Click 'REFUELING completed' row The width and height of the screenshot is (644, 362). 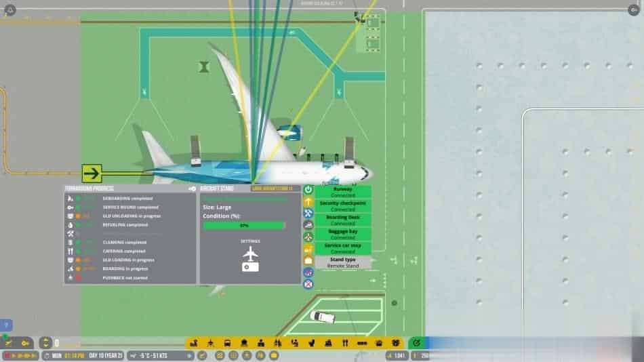tap(129, 225)
